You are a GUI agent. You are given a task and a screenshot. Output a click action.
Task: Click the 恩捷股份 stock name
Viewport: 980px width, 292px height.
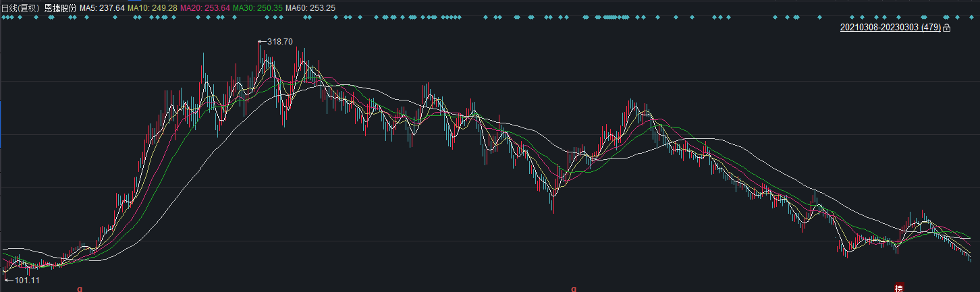click(x=60, y=7)
